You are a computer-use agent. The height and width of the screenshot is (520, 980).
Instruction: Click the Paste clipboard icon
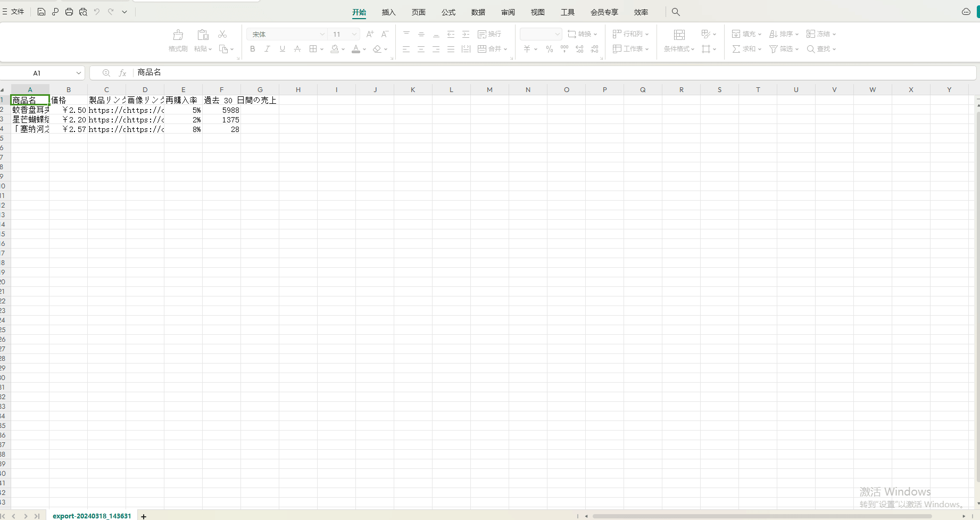coord(203,35)
